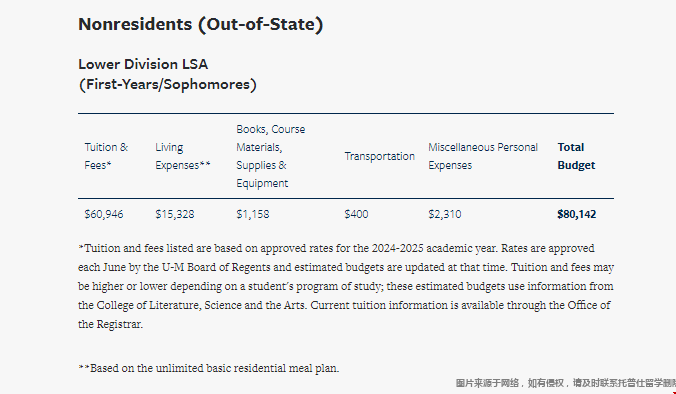This screenshot has width=676, height=394.
Task: Select Books, Course Materials column header
Action: point(270,156)
